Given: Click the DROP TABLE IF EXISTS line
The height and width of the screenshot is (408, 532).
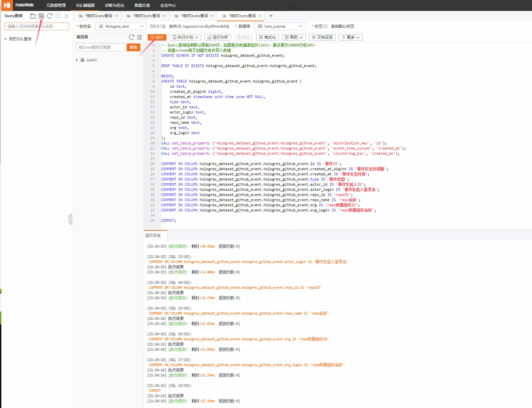Looking at the screenshot, I should coord(239,66).
